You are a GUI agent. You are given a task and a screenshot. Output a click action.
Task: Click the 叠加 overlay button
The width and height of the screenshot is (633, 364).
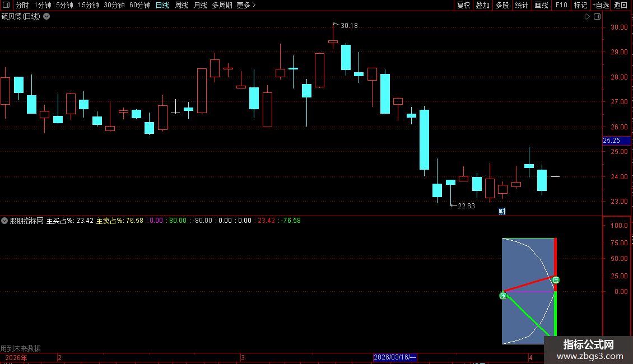[x=483, y=5]
